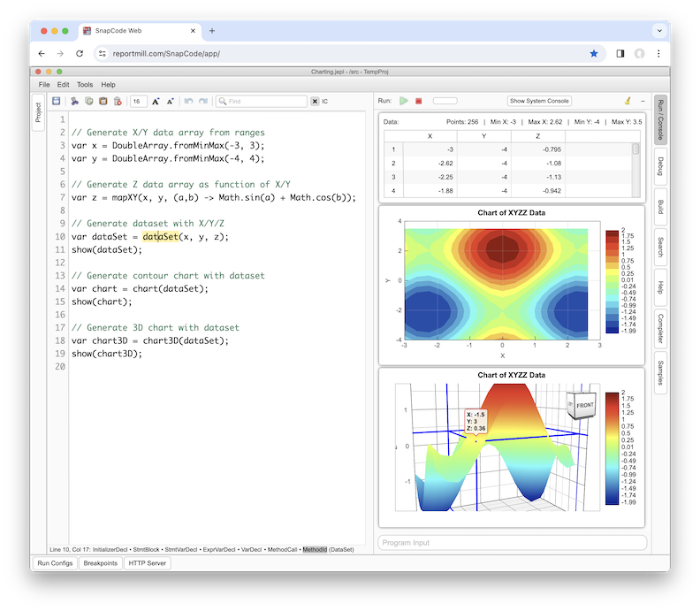Open the Run Configs button

[54, 563]
